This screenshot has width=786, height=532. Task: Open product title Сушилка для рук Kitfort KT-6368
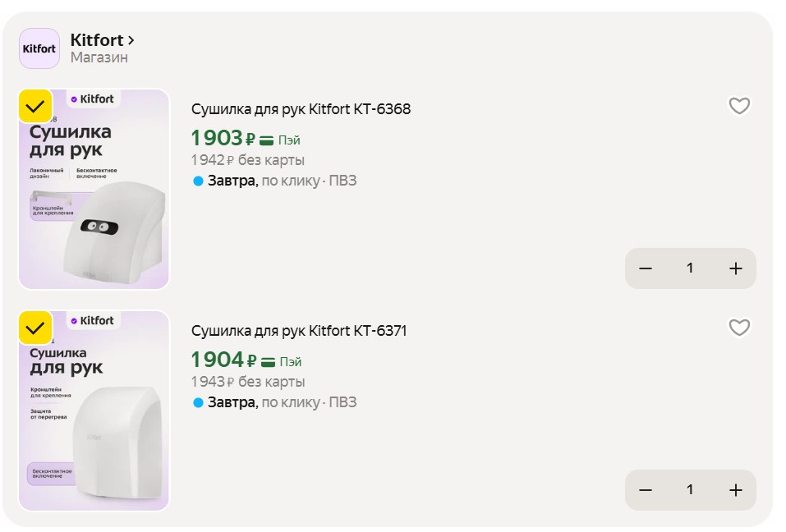tap(301, 109)
